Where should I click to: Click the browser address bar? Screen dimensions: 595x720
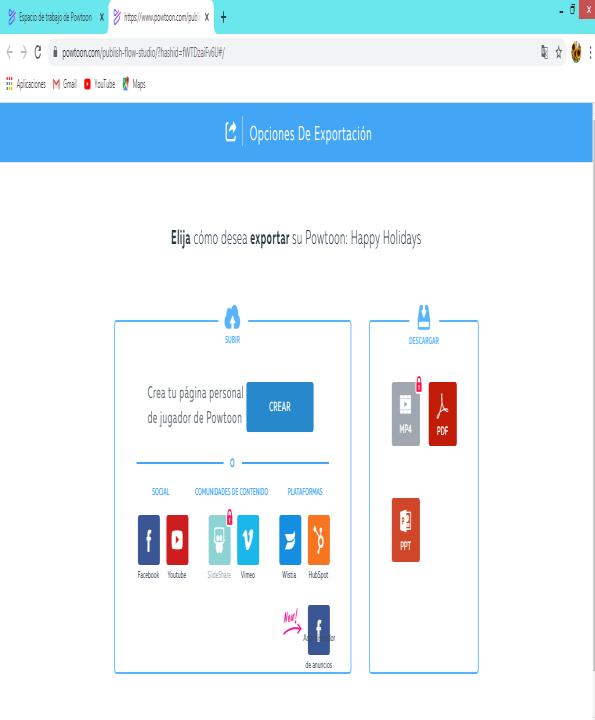294,52
